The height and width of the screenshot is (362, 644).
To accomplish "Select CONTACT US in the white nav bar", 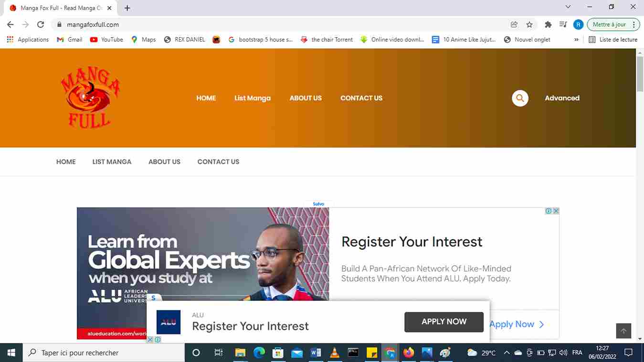I will click(x=218, y=162).
